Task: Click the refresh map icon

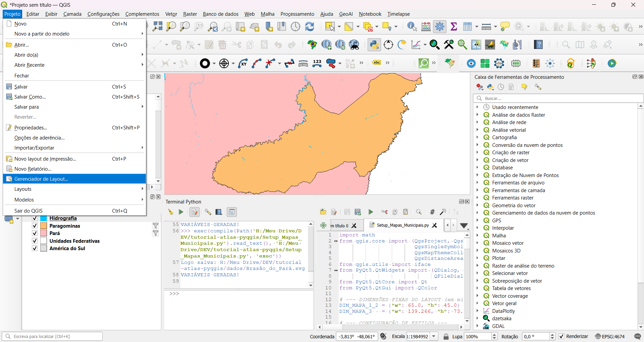Action: [309, 26]
